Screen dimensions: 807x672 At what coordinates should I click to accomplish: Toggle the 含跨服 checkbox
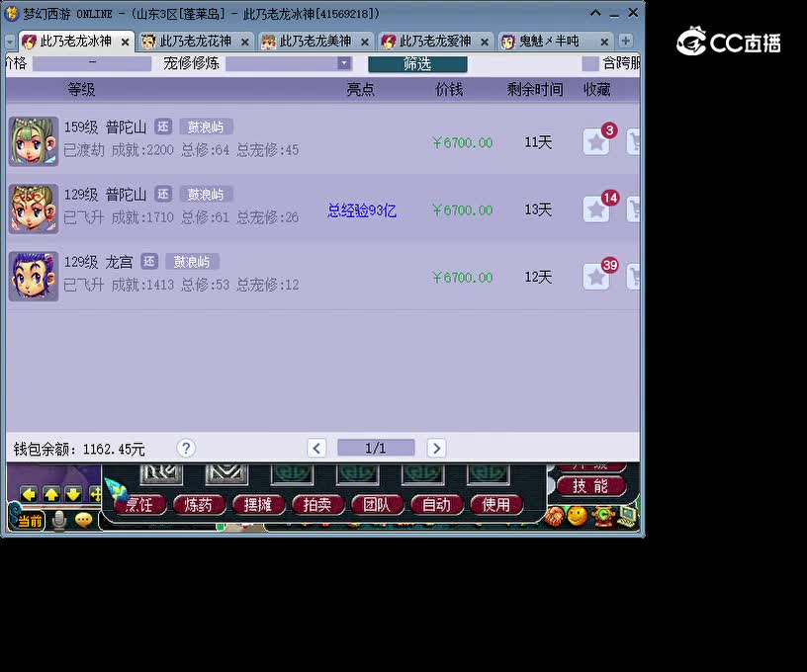pos(590,63)
